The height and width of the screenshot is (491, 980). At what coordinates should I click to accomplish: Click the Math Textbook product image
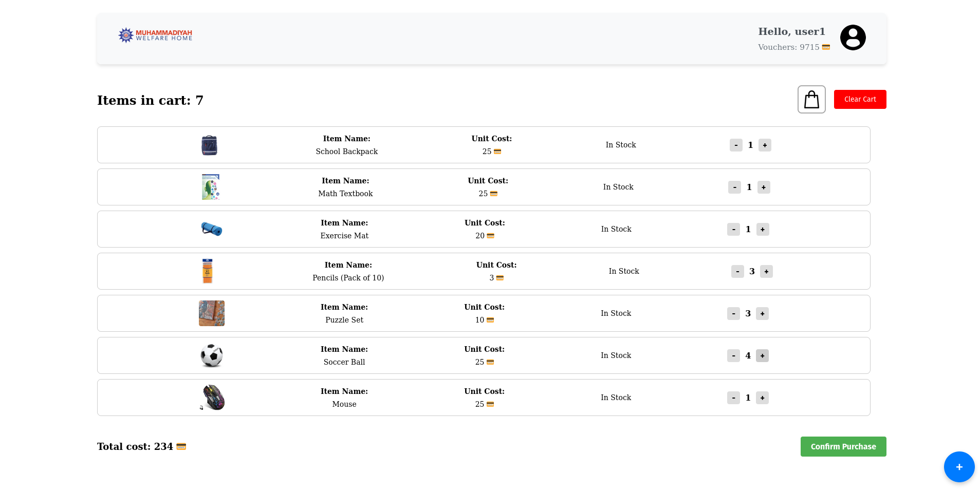click(x=211, y=187)
